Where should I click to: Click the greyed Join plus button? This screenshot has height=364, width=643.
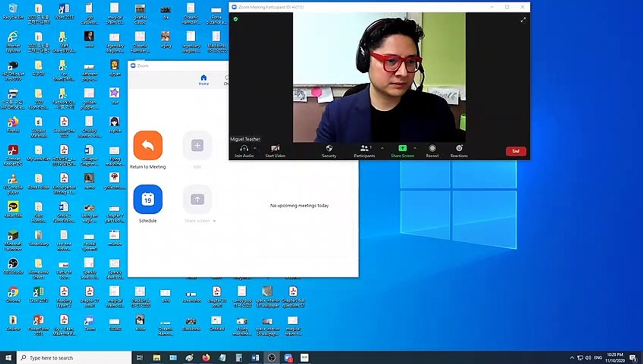(197, 145)
